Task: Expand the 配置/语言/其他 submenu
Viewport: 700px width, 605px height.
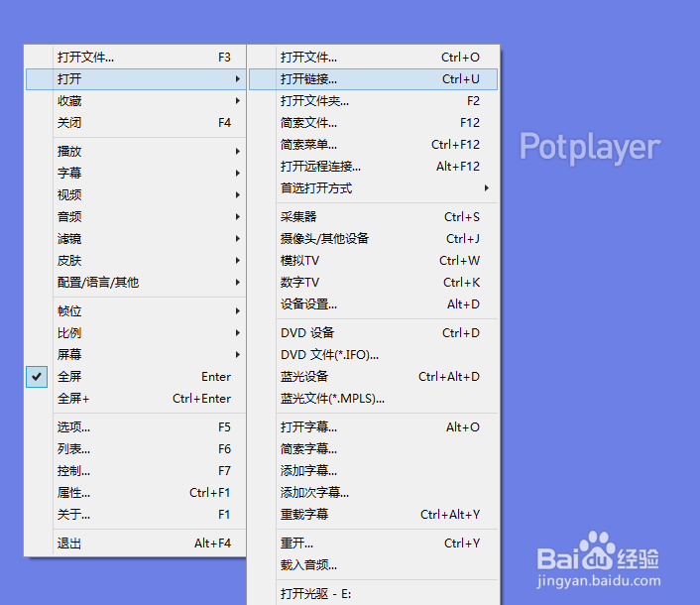Action: 136,283
